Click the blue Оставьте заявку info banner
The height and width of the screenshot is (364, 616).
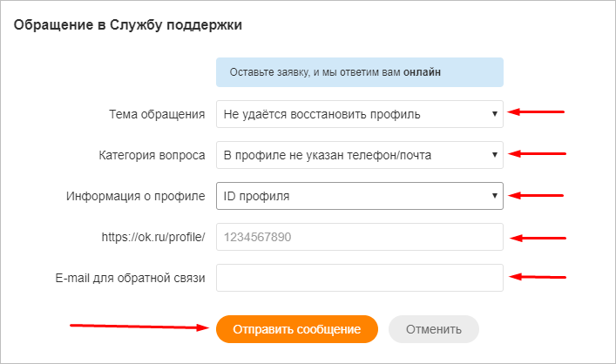[x=359, y=72]
